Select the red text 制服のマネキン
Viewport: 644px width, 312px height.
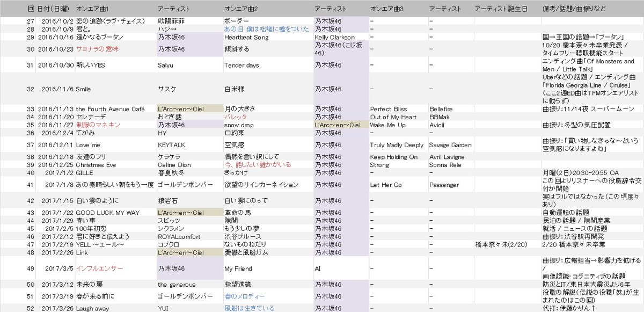[x=98, y=125]
